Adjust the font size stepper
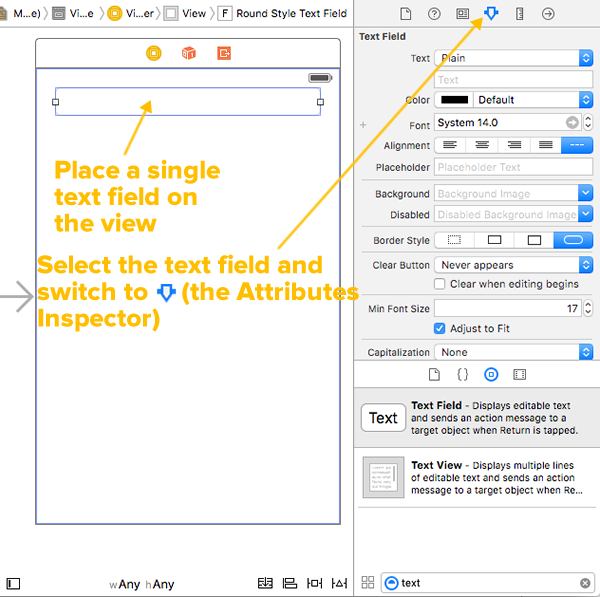This screenshot has height=597, width=600. (x=588, y=122)
